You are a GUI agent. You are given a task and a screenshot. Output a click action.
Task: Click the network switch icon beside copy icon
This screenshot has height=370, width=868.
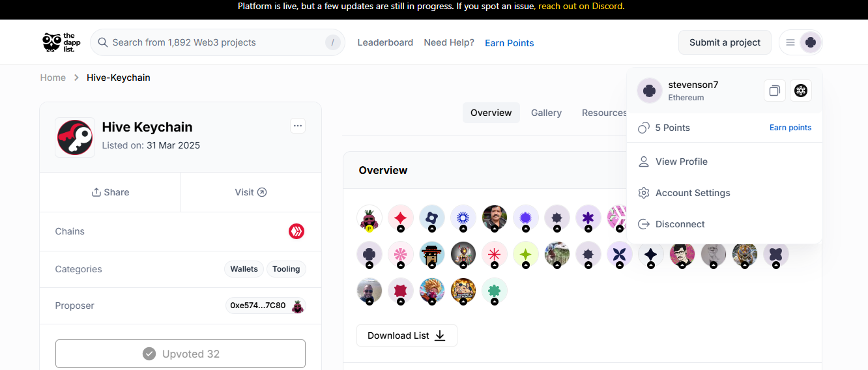(x=801, y=91)
